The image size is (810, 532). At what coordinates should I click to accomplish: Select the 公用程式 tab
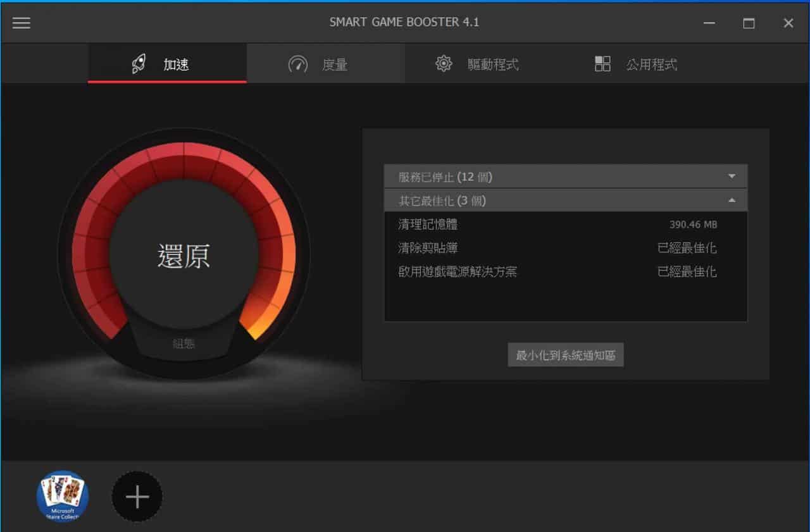[x=642, y=64]
